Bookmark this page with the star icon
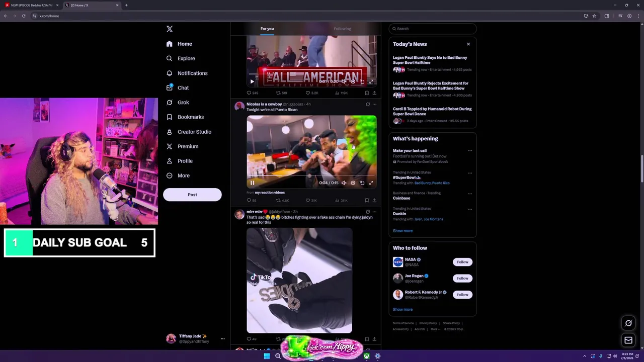The width and height of the screenshot is (644, 362). point(594,16)
